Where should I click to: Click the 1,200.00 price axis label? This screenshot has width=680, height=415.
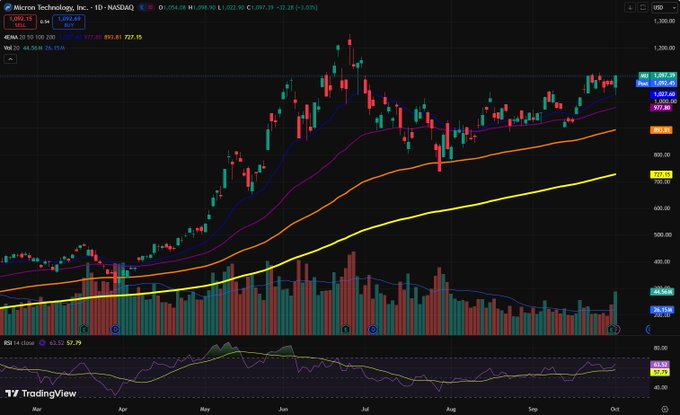pos(664,48)
